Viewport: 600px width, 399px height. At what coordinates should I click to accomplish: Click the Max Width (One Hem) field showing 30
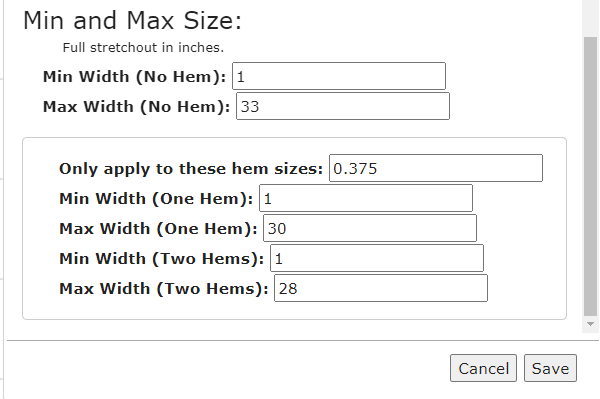click(370, 228)
